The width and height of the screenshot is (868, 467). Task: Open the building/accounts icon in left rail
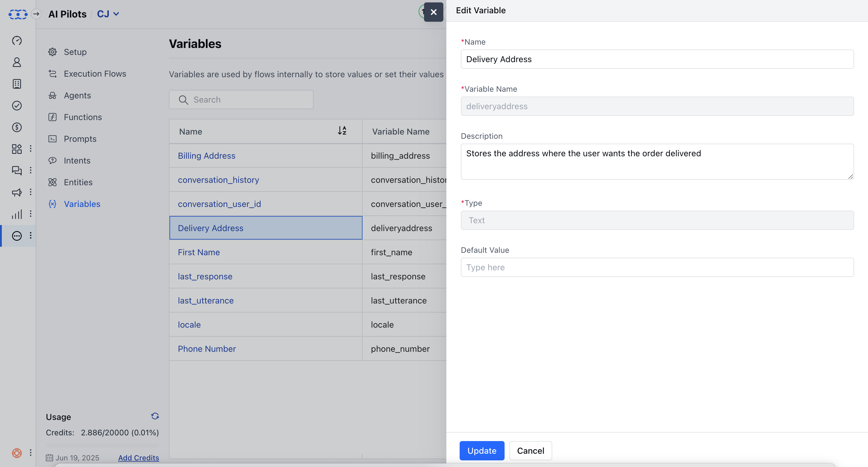17,84
